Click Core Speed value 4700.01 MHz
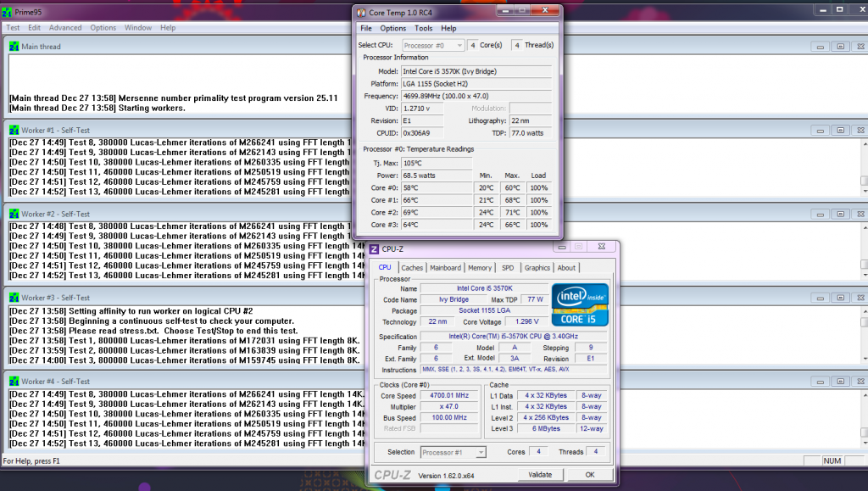 (449, 395)
